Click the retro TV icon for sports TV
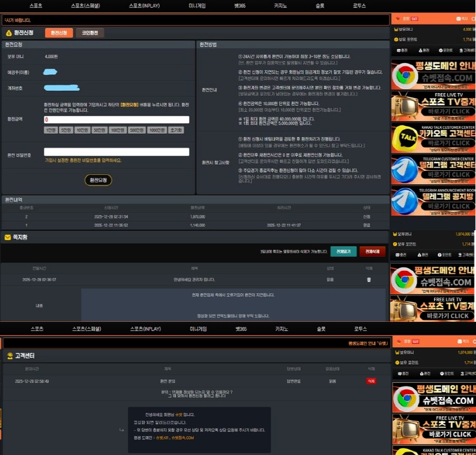476x455 pixels. click(x=405, y=105)
